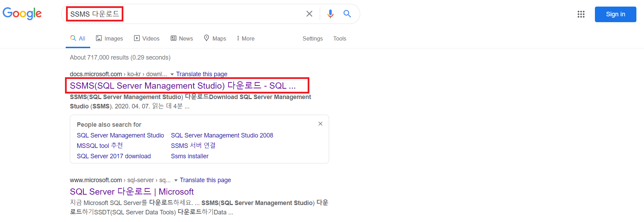Open the SSMS(SQL Server Management Studio) 다운로드 result
The width and height of the screenshot is (644, 222).
pyautogui.click(x=183, y=86)
